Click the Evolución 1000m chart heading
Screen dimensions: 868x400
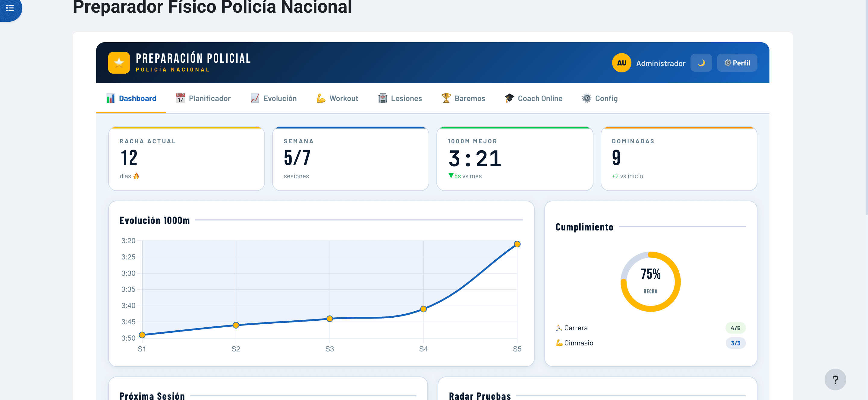tap(155, 220)
